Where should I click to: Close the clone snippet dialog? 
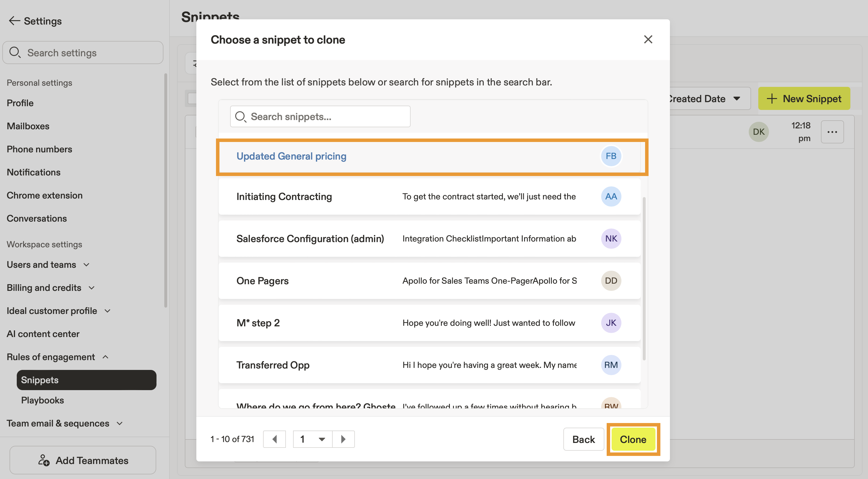pyautogui.click(x=648, y=39)
